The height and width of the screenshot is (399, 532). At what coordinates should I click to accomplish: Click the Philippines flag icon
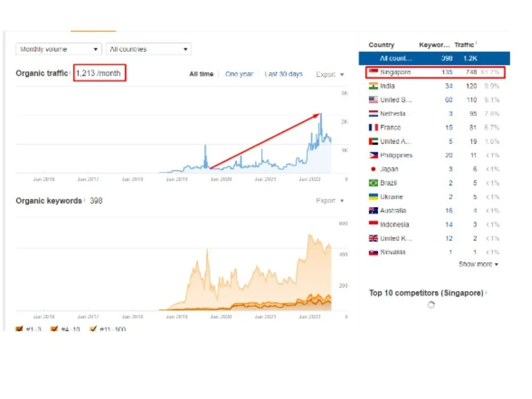[x=373, y=155]
